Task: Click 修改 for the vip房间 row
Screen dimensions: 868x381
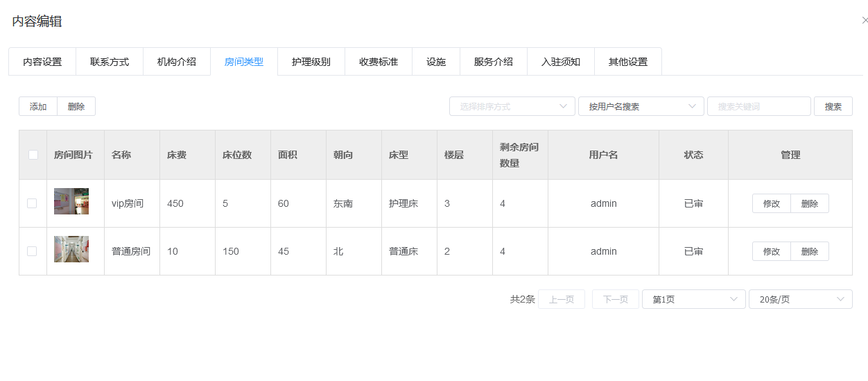Action: click(x=772, y=203)
